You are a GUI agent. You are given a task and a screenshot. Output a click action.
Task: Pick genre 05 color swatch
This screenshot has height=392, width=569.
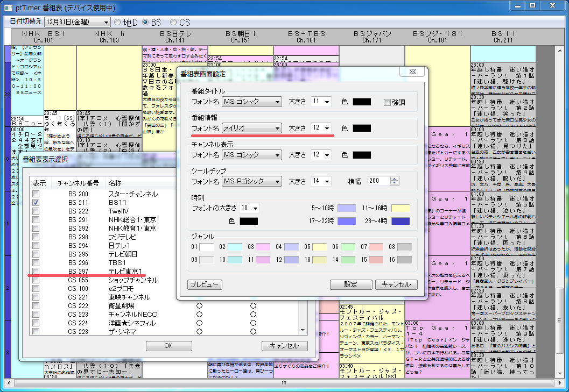pyautogui.click(x=320, y=247)
